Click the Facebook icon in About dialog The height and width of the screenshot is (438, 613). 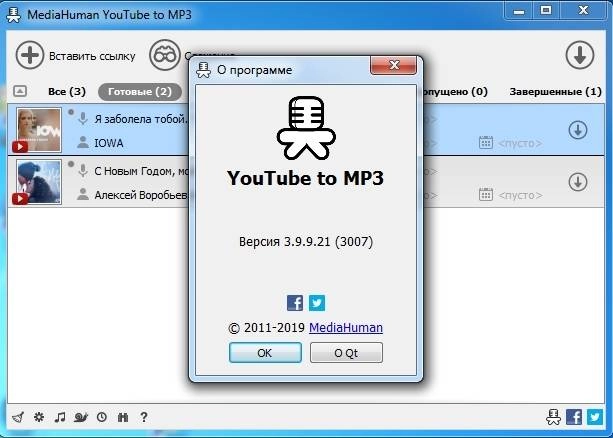pyautogui.click(x=295, y=303)
